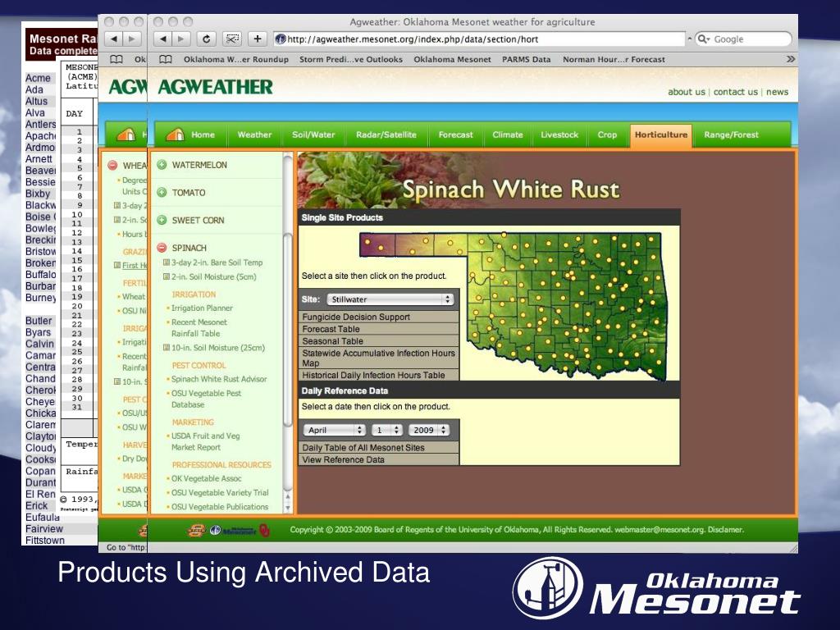Open the OSU Vegetable Pest Database link
Viewport: 840px width, 630px height.
(x=206, y=399)
